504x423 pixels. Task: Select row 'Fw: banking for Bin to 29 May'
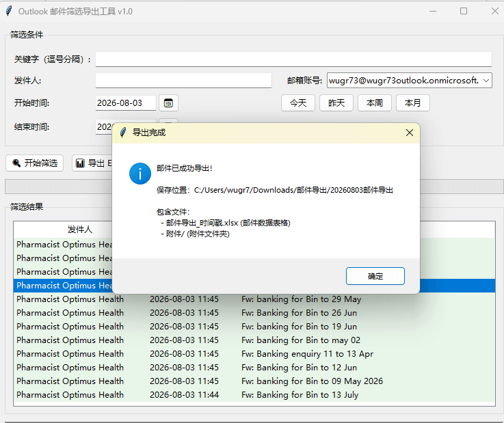click(x=254, y=299)
